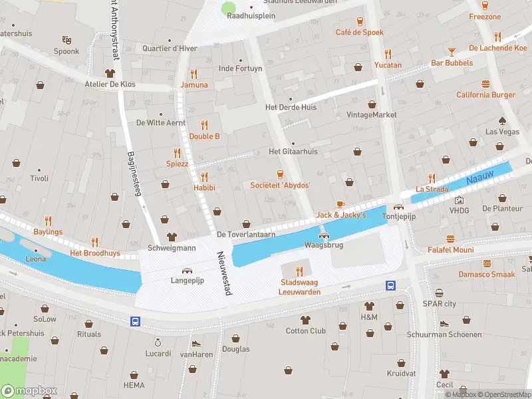This screenshot has width=532, height=399.
Task: Click the vanHaren shoe icon
Action: point(196,344)
